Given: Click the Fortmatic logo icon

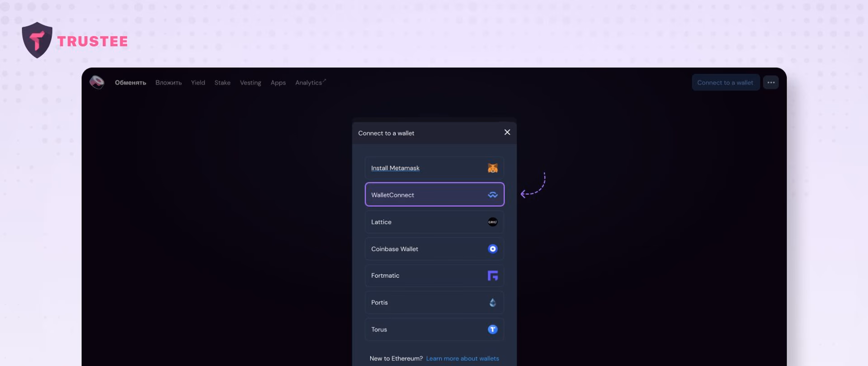Looking at the screenshot, I should click(x=493, y=276).
